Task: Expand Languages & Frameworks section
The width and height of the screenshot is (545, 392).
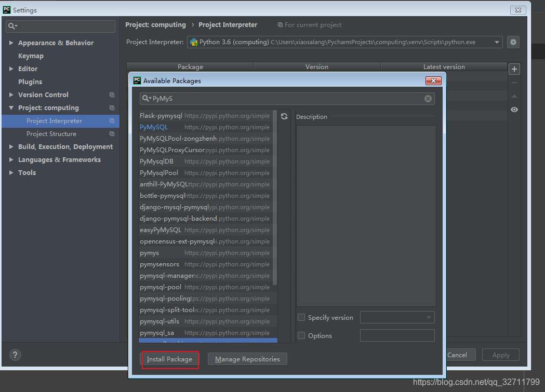Action: [x=11, y=160]
